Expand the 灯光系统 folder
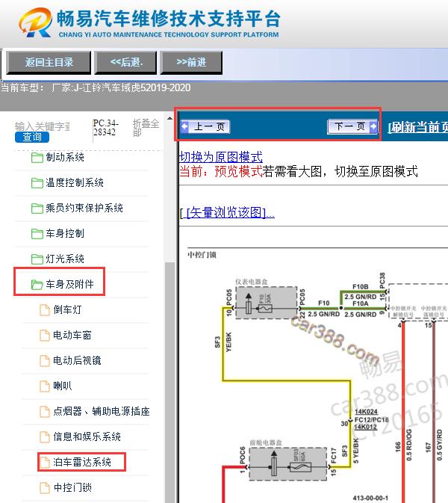The height and width of the screenshot is (503, 448). (65, 259)
